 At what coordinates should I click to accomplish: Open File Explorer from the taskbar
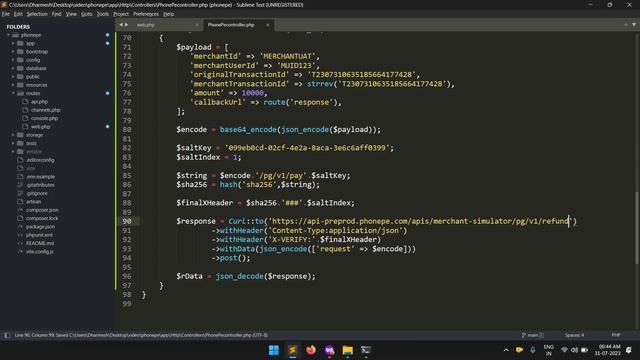[348, 350]
